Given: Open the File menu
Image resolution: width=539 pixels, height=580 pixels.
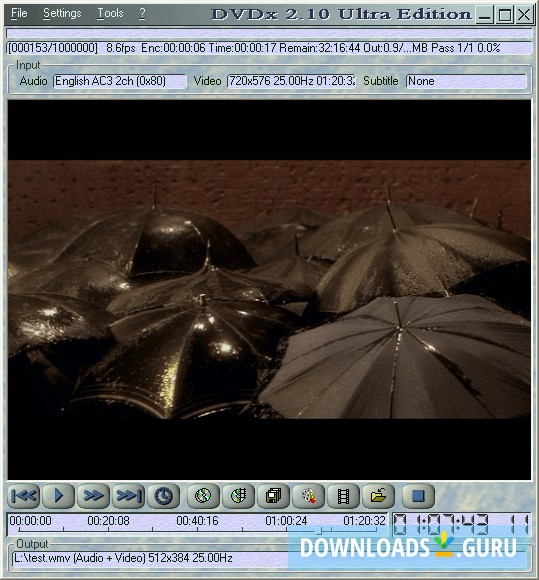Looking at the screenshot, I should click(x=19, y=13).
